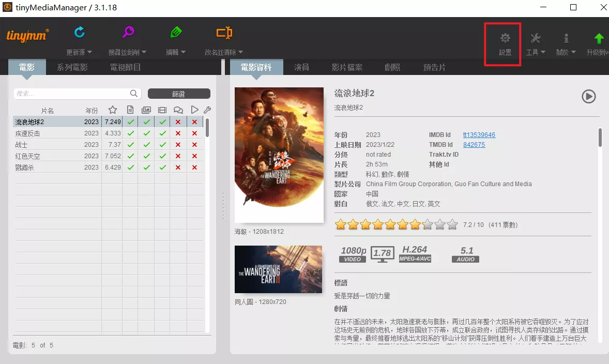Switch to the 系列電影 tab
609x364 pixels.
pos(72,67)
